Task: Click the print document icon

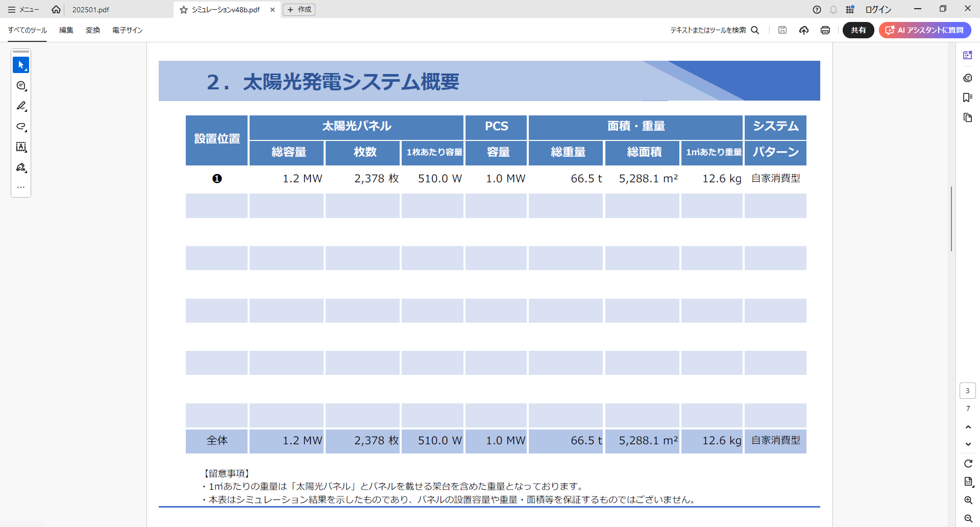Action: (825, 30)
